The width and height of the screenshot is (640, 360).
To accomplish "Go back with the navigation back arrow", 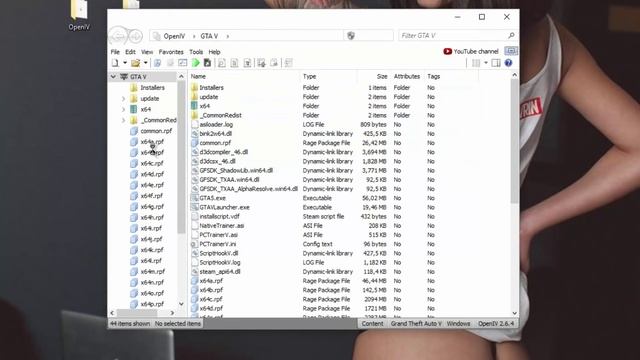I will (x=119, y=36).
